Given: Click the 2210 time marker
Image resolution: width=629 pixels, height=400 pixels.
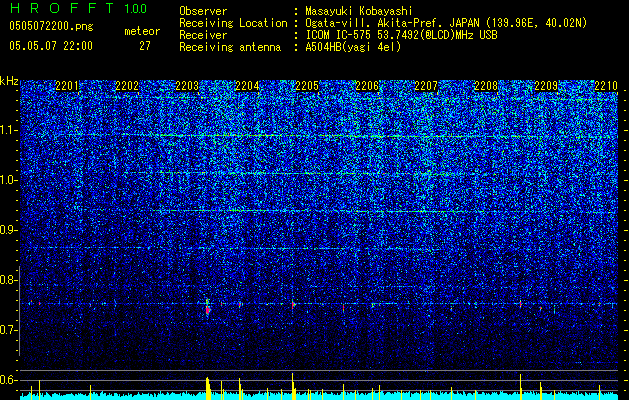Looking at the screenshot, I should pyautogui.click(x=606, y=86).
